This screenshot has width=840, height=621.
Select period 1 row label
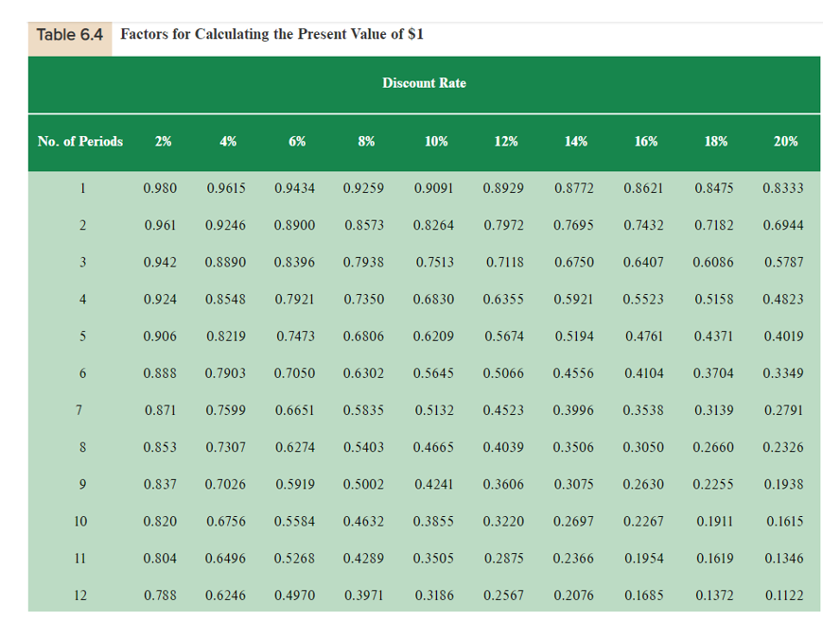pos(82,188)
